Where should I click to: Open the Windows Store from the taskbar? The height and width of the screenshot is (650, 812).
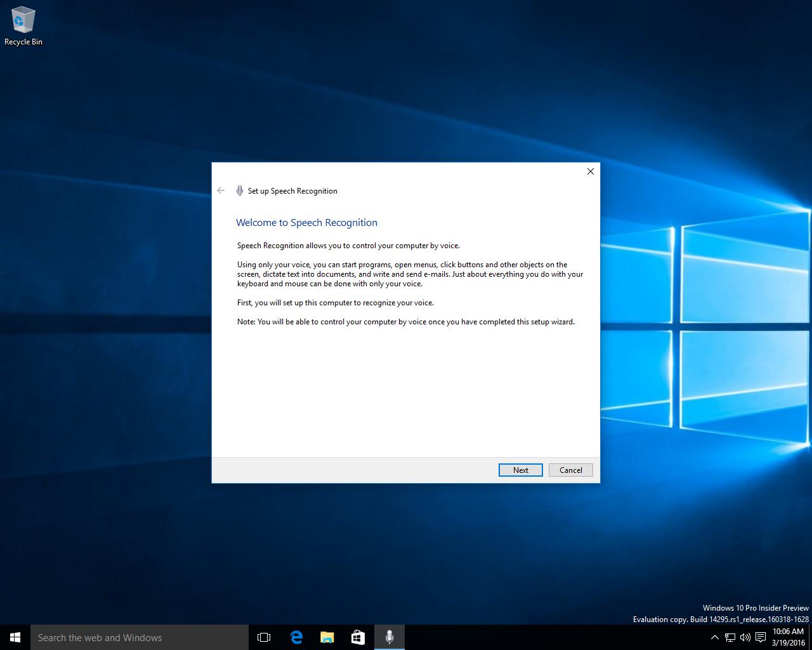pyautogui.click(x=358, y=637)
